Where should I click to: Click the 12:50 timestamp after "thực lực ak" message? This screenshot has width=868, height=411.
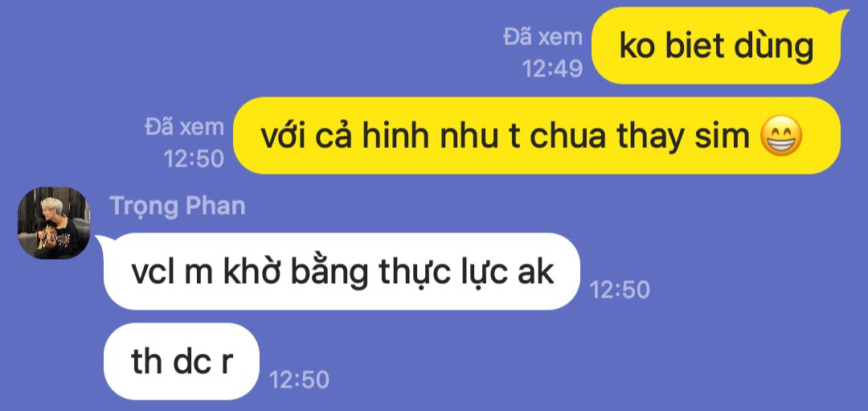point(620,290)
